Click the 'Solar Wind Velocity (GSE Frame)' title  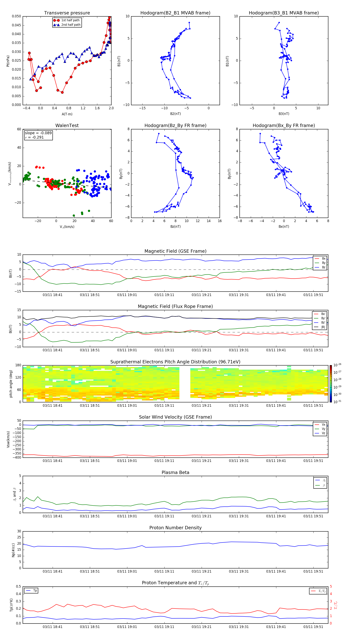[x=175, y=417]
